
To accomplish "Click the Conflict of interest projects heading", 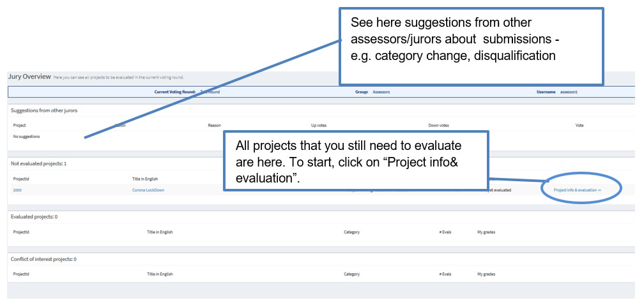I will tap(43, 260).
